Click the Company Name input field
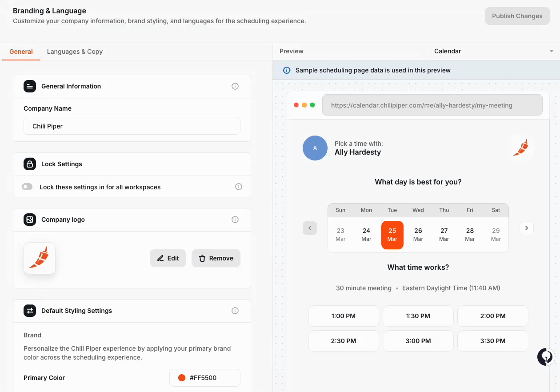 tap(132, 126)
